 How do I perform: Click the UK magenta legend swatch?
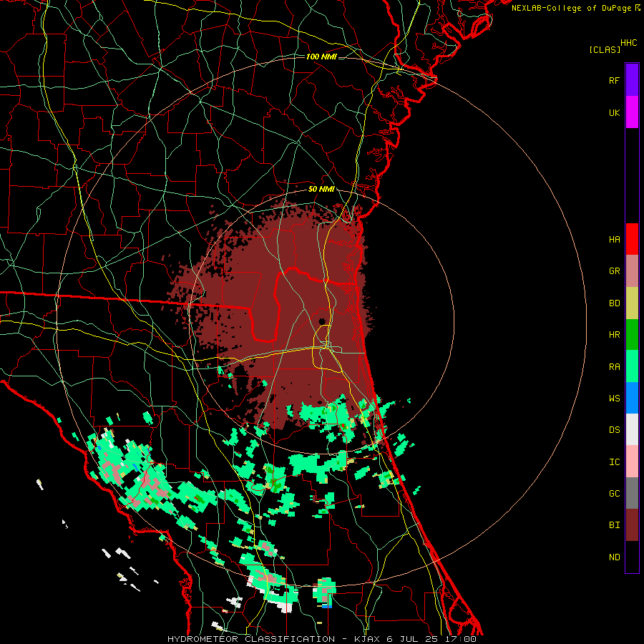click(632, 112)
